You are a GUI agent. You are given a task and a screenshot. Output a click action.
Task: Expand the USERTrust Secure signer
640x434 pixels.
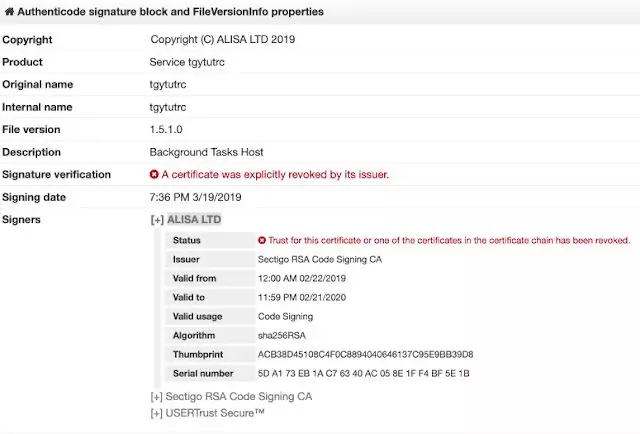pyautogui.click(x=157, y=413)
